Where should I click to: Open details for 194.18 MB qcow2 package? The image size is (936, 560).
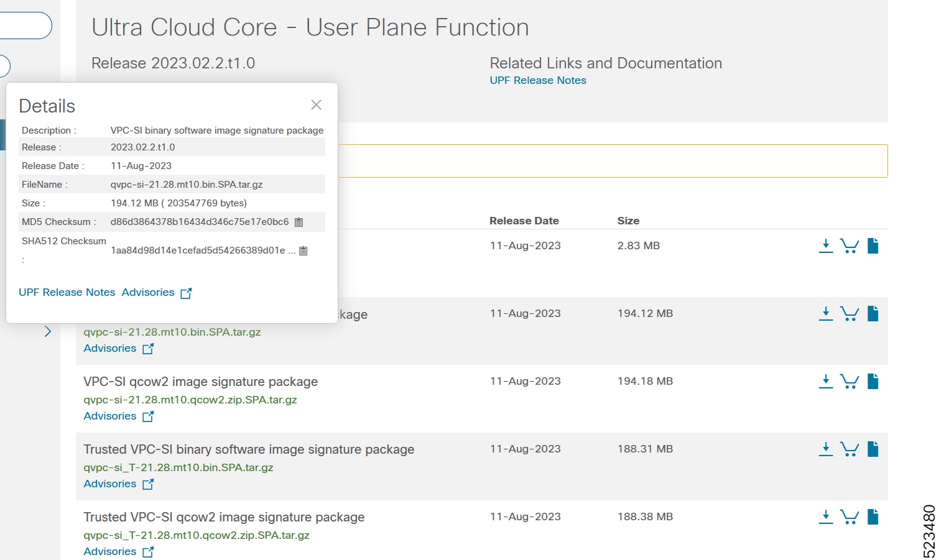coord(873,382)
